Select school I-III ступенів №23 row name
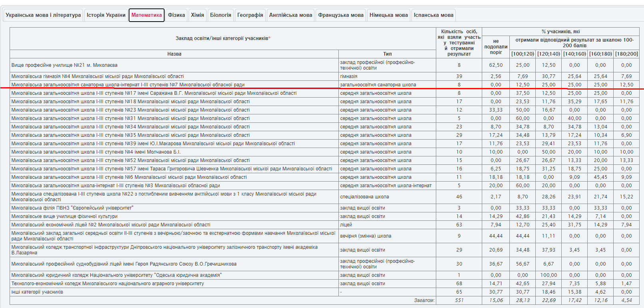The height and width of the screenshot is (308, 644). coord(130,110)
